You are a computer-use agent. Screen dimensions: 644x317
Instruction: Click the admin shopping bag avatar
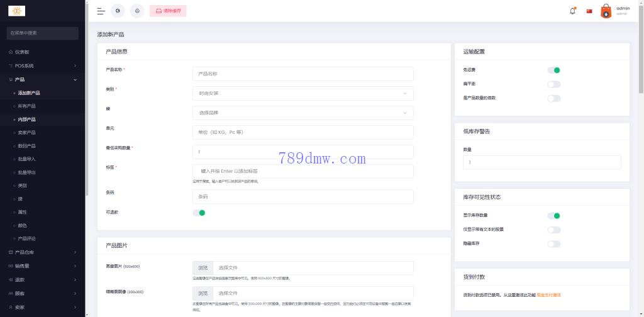tap(606, 11)
